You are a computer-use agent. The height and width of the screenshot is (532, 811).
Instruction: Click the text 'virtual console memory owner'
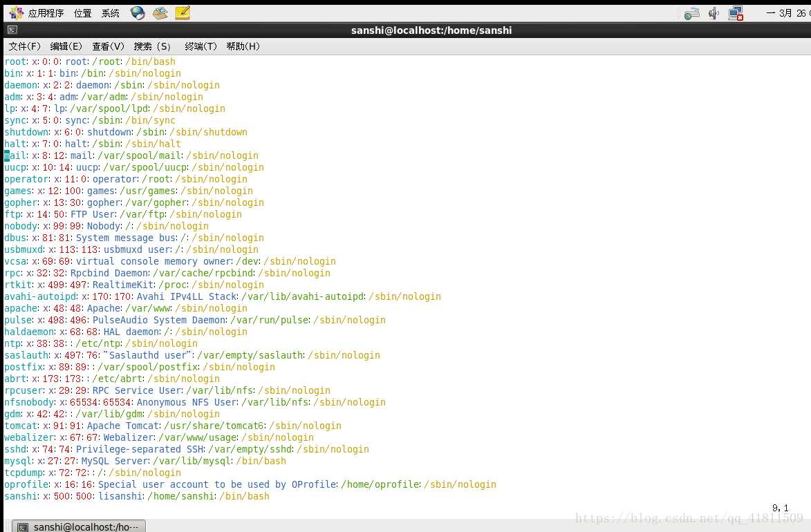pos(153,262)
